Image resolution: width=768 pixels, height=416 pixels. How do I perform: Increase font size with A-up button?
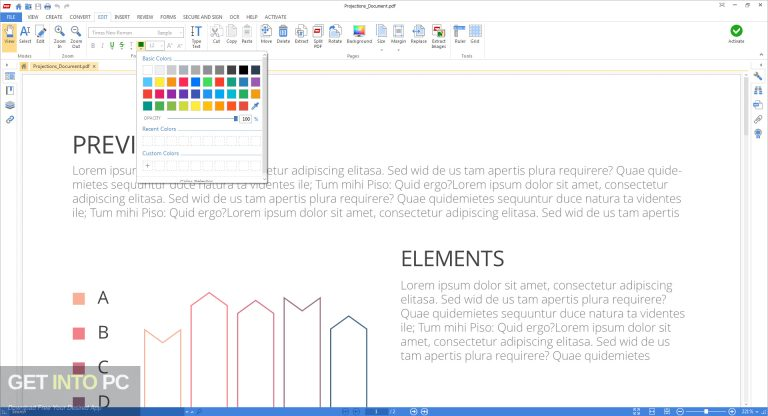[169, 46]
